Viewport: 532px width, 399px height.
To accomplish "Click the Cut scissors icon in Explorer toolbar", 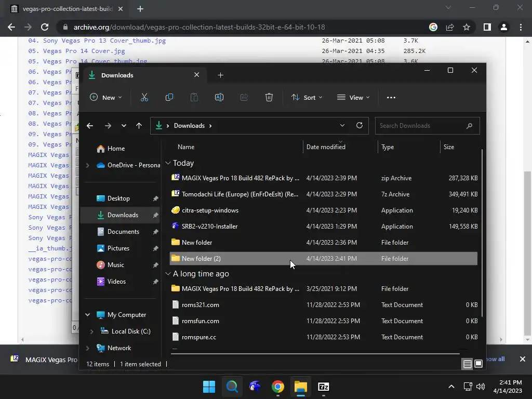I will 144,98.
